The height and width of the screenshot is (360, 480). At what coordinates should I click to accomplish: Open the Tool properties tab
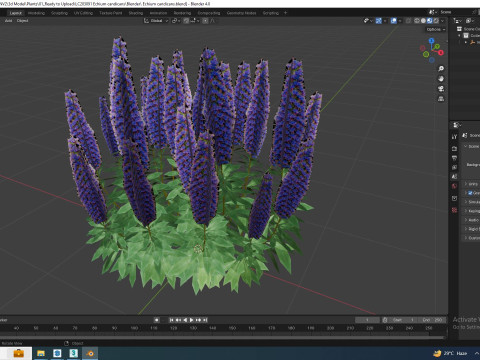click(454, 137)
